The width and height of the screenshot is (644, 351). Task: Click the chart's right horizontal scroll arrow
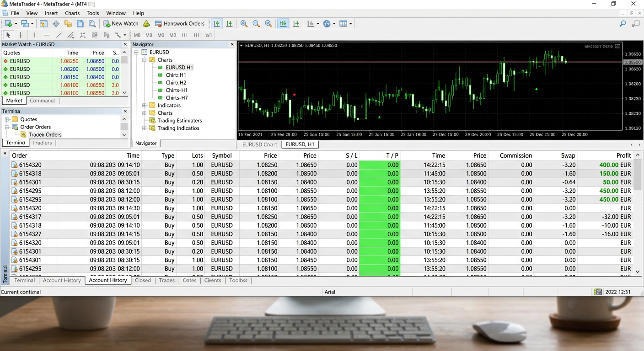coord(639,144)
